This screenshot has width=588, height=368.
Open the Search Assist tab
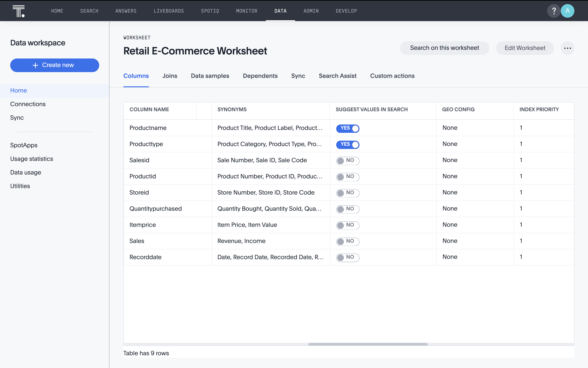337,76
